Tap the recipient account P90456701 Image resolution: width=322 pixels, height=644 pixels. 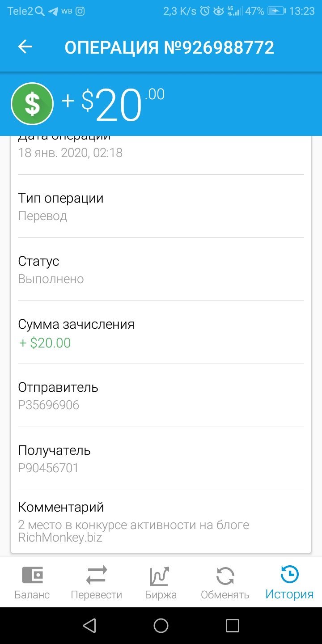(48, 468)
